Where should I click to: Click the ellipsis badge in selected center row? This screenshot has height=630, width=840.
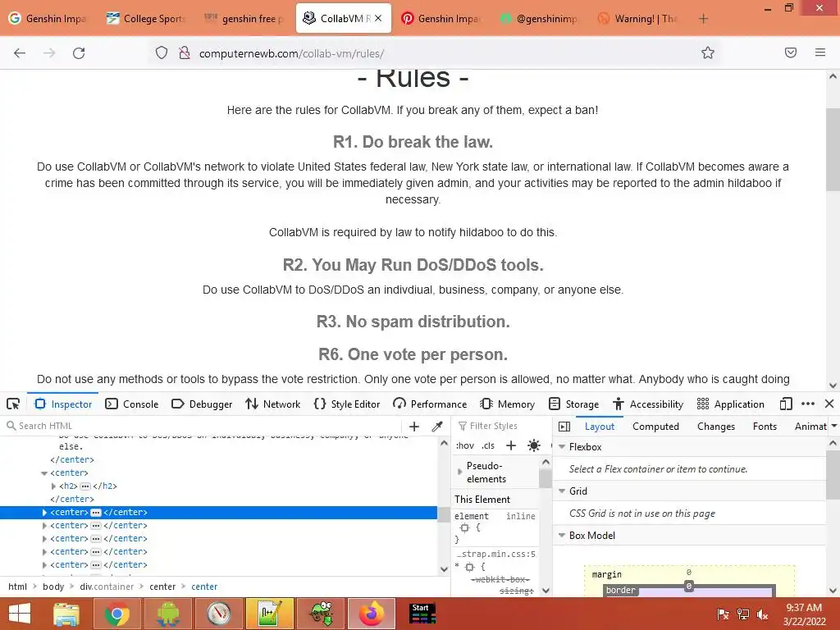[96, 513]
